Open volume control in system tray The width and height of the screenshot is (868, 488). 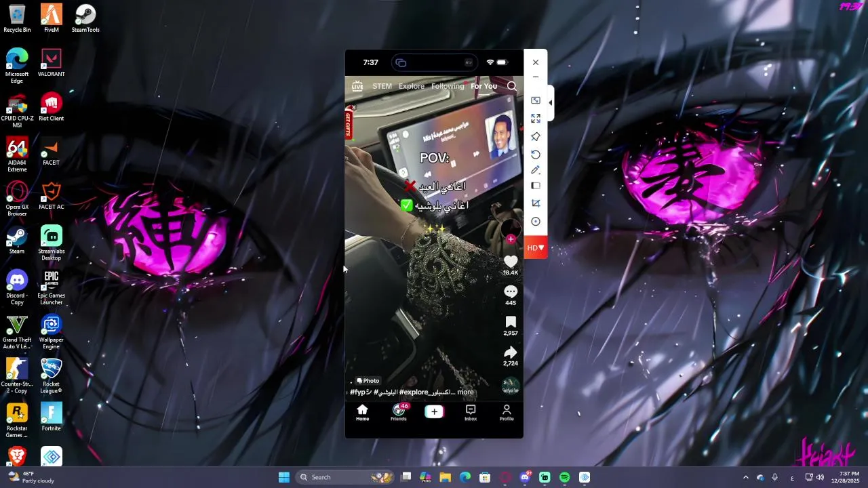click(820, 477)
